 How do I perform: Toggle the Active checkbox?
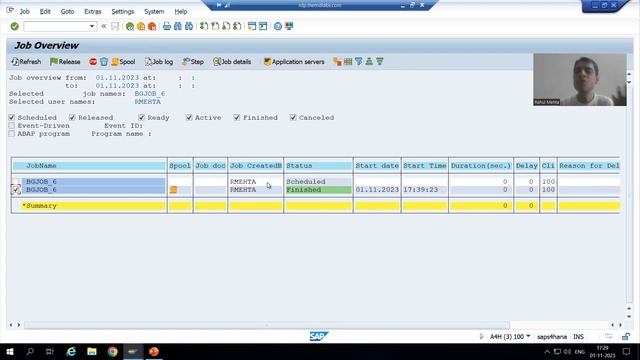coord(189,118)
